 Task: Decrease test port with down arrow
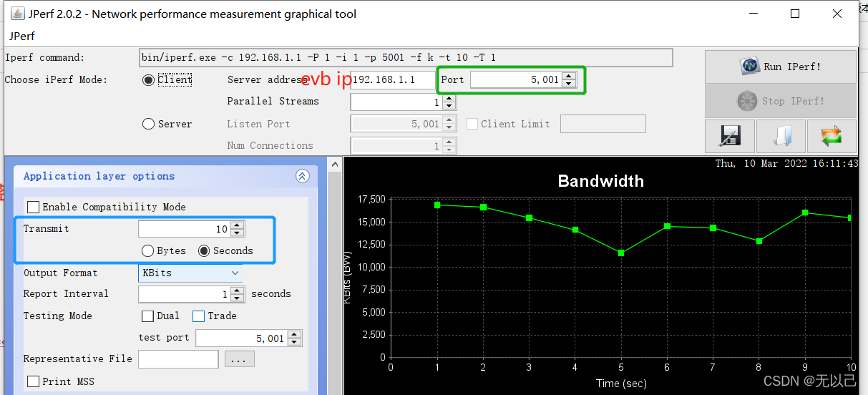(294, 342)
